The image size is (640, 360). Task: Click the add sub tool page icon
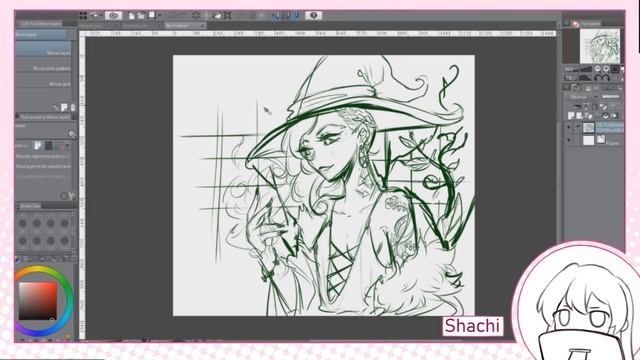tap(64, 107)
